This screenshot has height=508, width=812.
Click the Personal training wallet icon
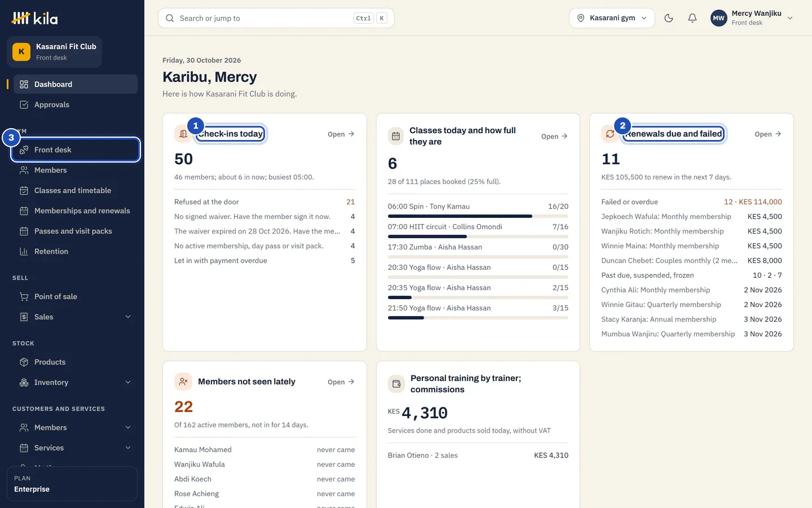(x=396, y=384)
